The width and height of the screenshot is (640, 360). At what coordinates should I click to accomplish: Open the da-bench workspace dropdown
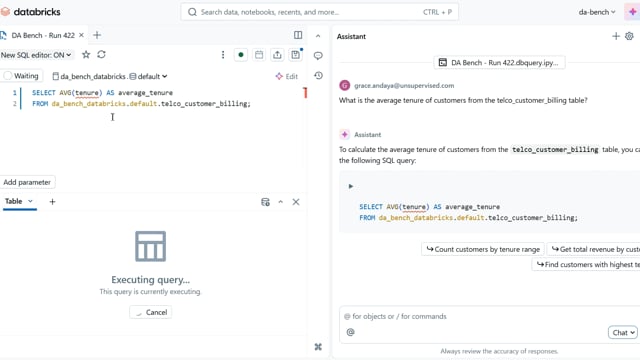[597, 12]
